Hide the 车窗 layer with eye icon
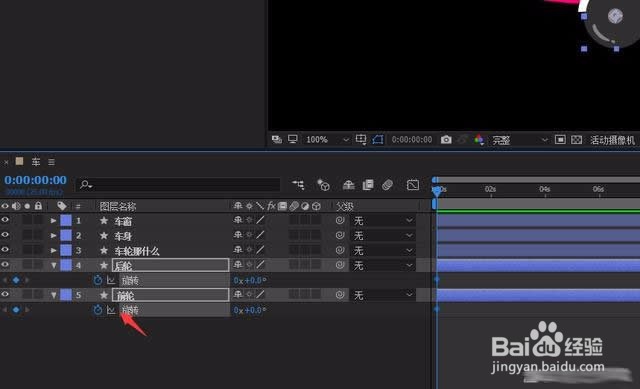640x389 pixels. [x=5, y=220]
